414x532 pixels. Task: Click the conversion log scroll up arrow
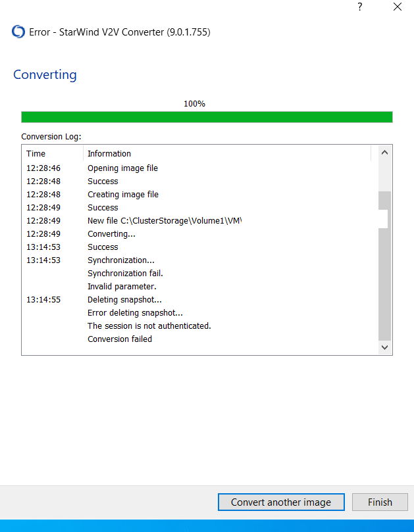pyautogui.click(x=384, y=153)
